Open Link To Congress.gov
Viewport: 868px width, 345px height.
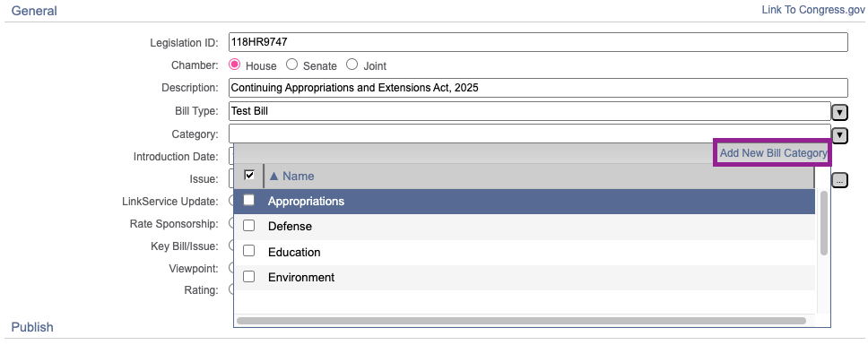[x=812, y=10]
